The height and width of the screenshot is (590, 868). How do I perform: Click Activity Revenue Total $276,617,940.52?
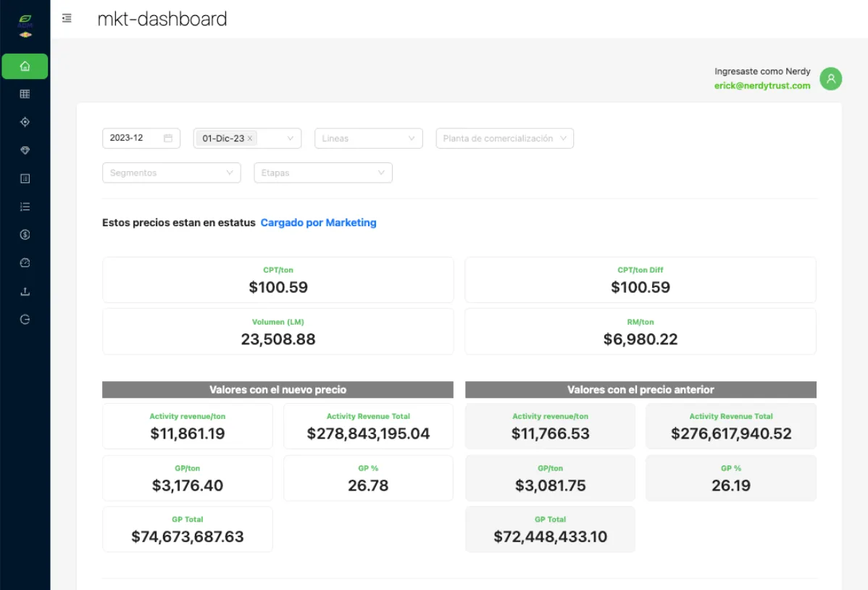point(731,433)
